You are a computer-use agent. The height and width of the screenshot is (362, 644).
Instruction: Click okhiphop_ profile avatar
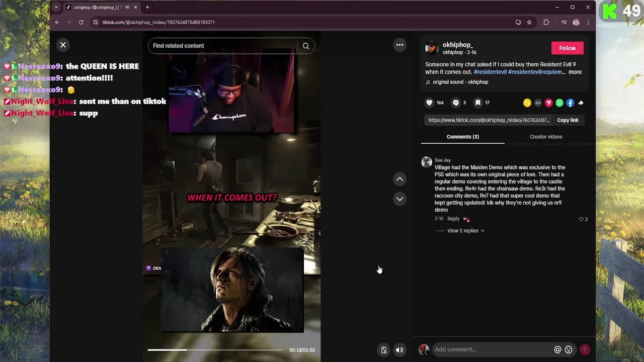point(432,48)
